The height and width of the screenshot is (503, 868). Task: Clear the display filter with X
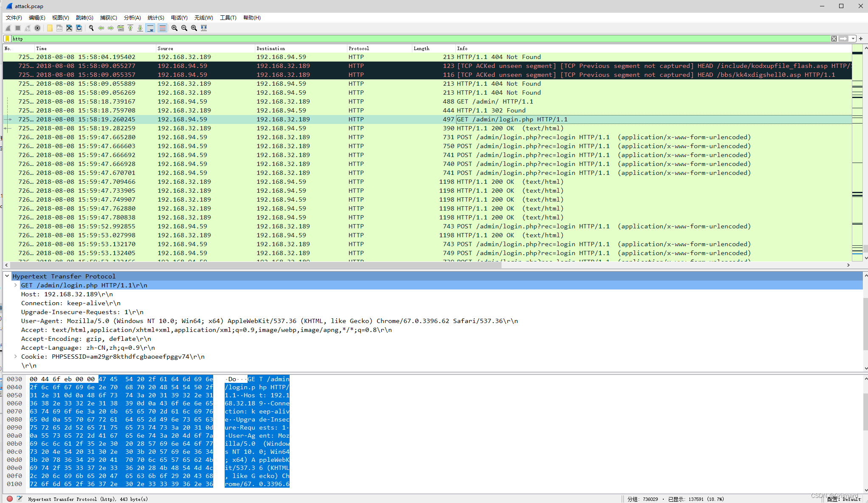[x=834, y=39]
